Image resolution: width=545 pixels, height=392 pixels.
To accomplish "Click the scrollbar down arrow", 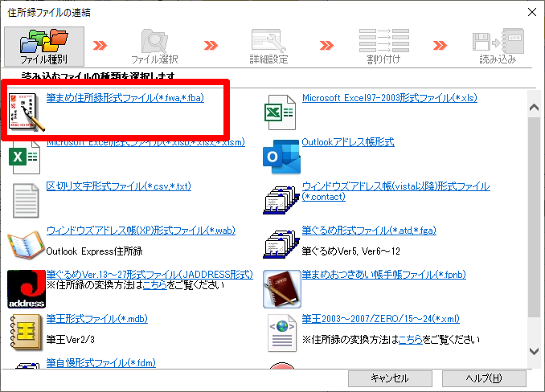I will point(534,351).
